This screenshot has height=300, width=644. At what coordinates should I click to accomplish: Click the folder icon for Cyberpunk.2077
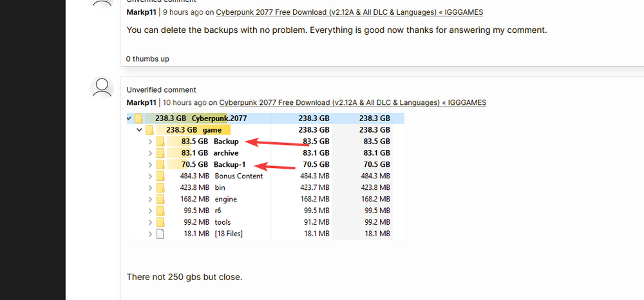139,118
